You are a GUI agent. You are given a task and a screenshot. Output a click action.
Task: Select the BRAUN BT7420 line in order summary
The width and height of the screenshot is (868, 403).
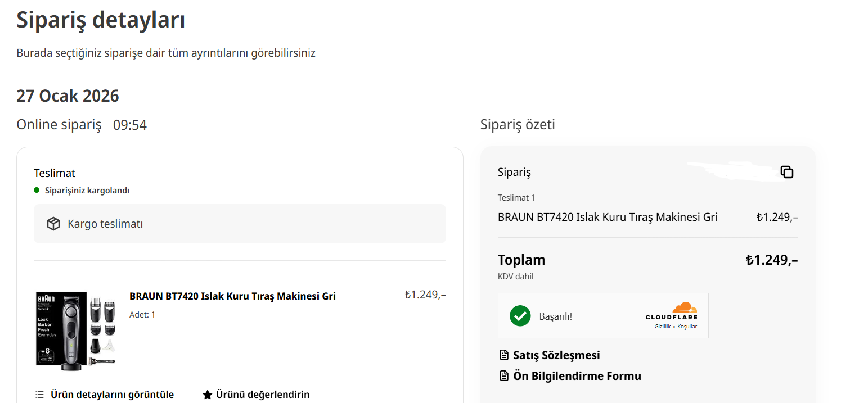pyautogui.click(x=608, y=217)
